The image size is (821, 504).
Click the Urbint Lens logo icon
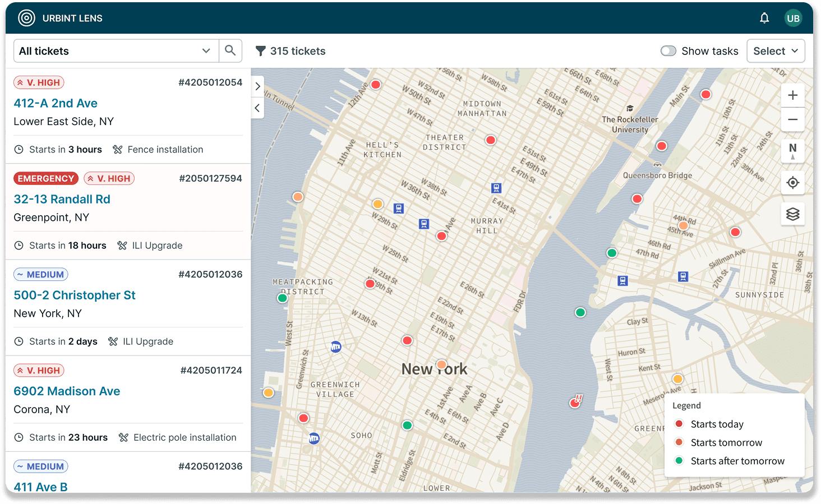(26, 18)
